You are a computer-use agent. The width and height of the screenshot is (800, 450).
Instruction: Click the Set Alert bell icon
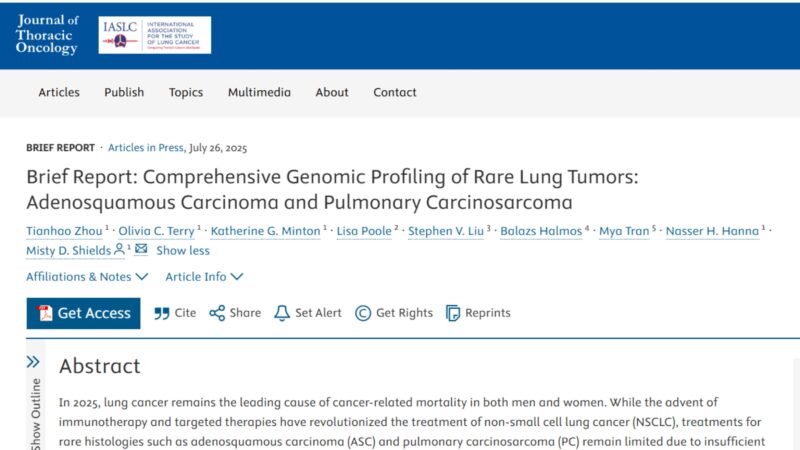tap(282, 313)
